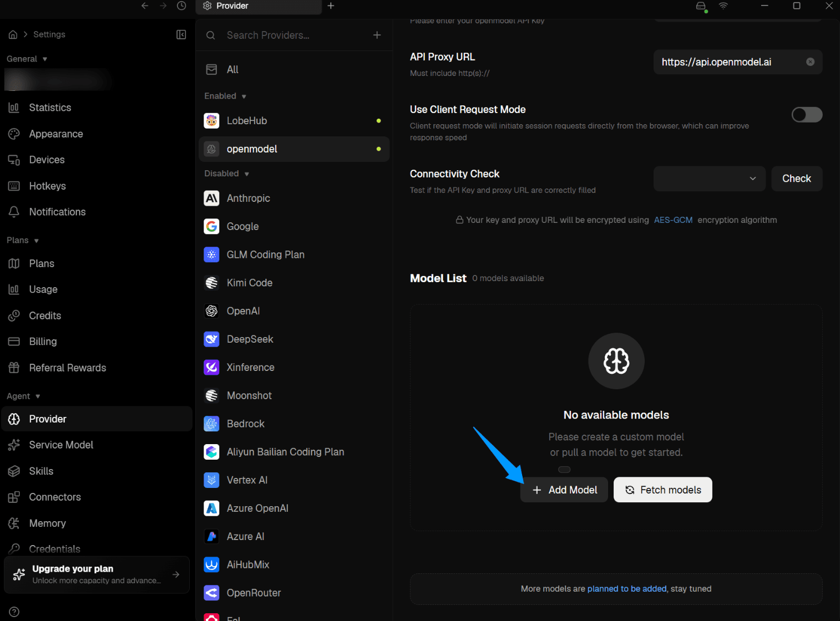This screenshot has height=621, width=840.
Task: Collapse the Agent section
Action: 23,396
